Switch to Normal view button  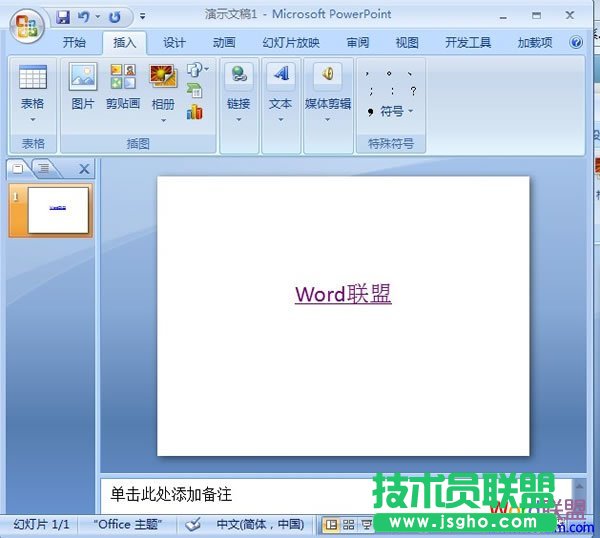(x=331, y=525)
